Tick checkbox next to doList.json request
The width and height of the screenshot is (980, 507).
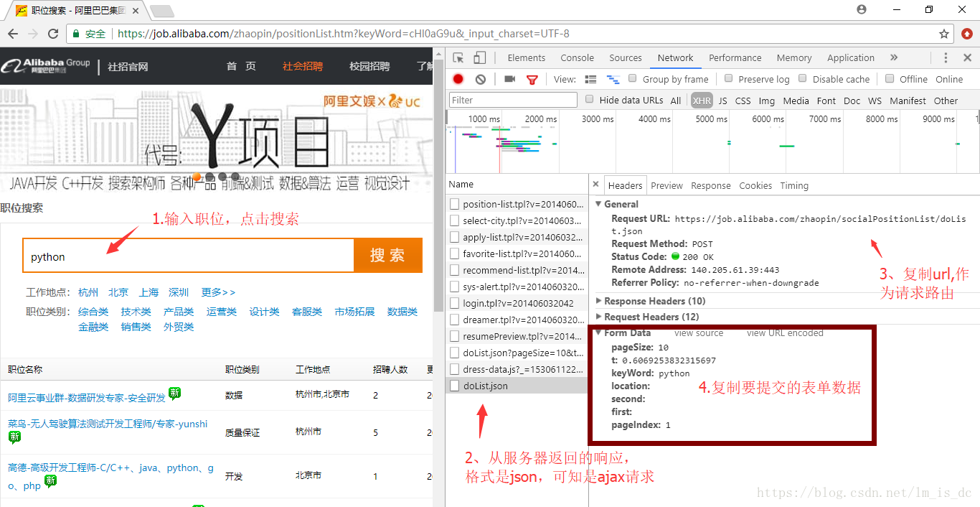pos(454,386)
